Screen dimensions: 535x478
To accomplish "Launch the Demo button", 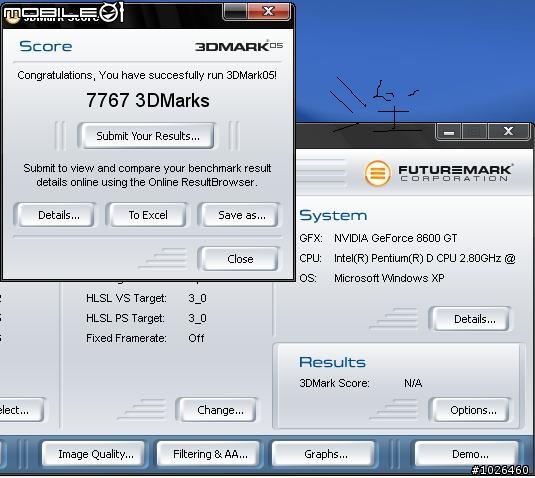I will 467,454.
